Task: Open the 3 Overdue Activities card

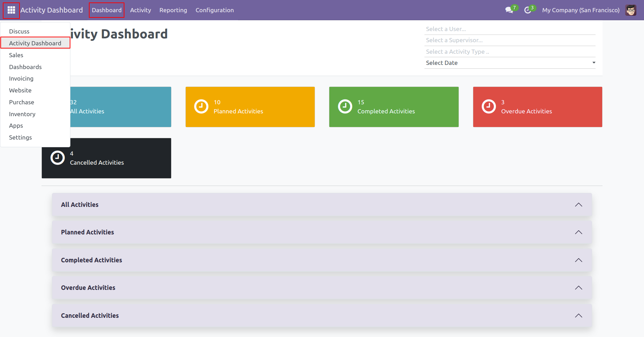Action: pos(537,107)
